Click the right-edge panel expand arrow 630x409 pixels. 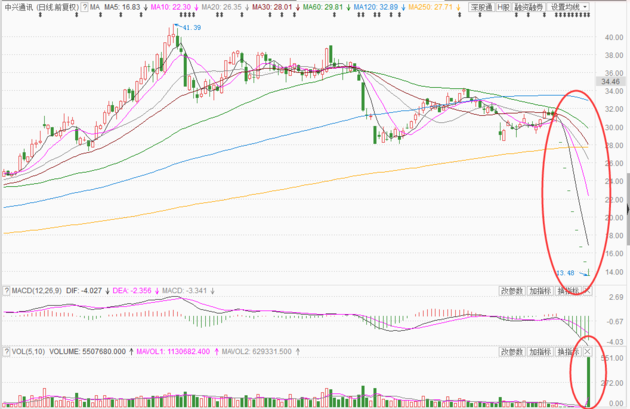[x=628, y=209]
